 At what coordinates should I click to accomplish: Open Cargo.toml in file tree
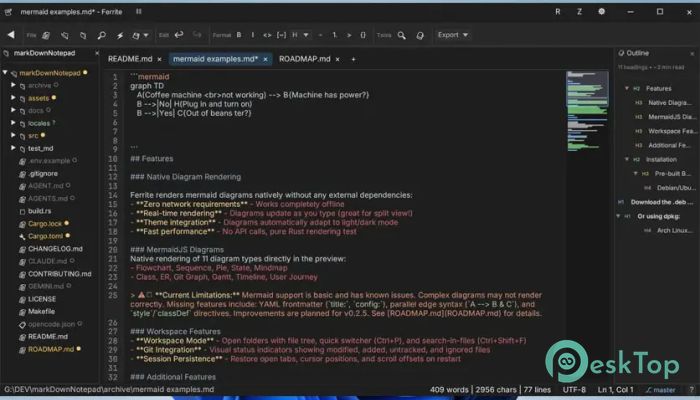coord(46,236)
